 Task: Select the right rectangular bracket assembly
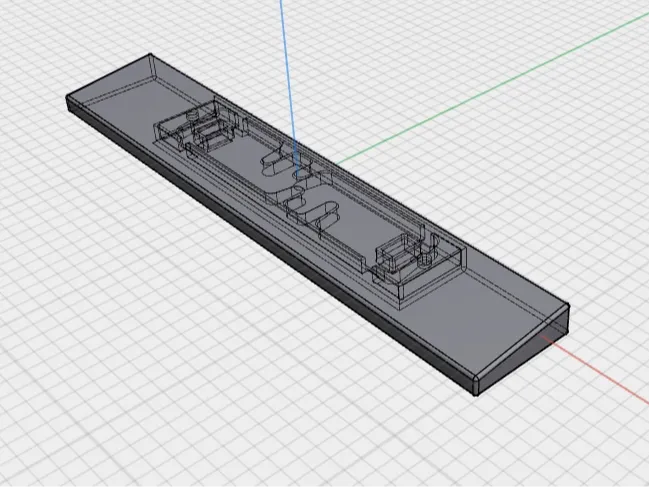click(x=416, y=263)
